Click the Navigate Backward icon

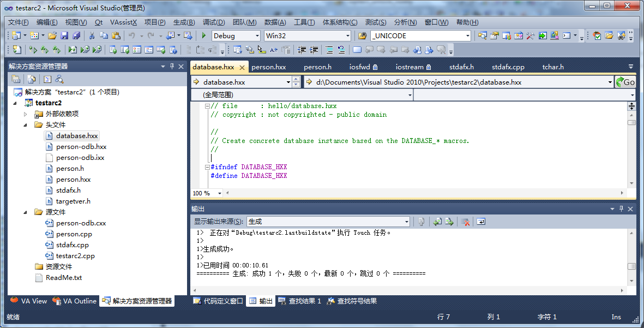[171, 36]
